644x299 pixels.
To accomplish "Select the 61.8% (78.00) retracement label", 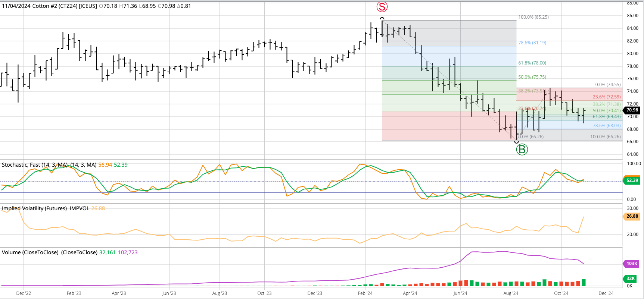I will tap(532, 63).
